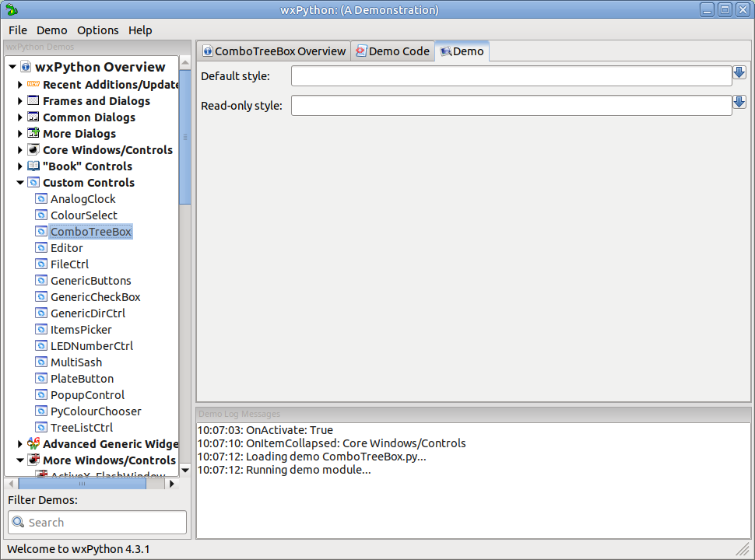Click the wxPython app icon in title bar
755x560 pixels.
[12, 9]
